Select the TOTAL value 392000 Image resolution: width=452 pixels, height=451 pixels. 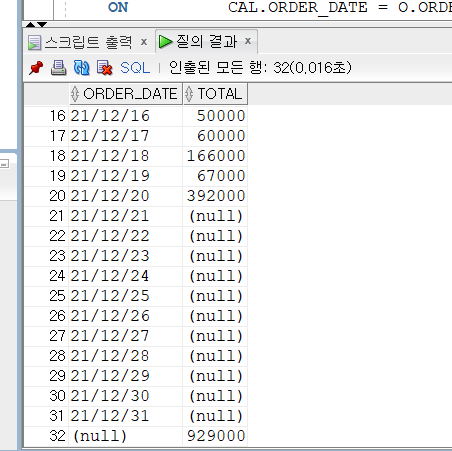tap(215, 196)
